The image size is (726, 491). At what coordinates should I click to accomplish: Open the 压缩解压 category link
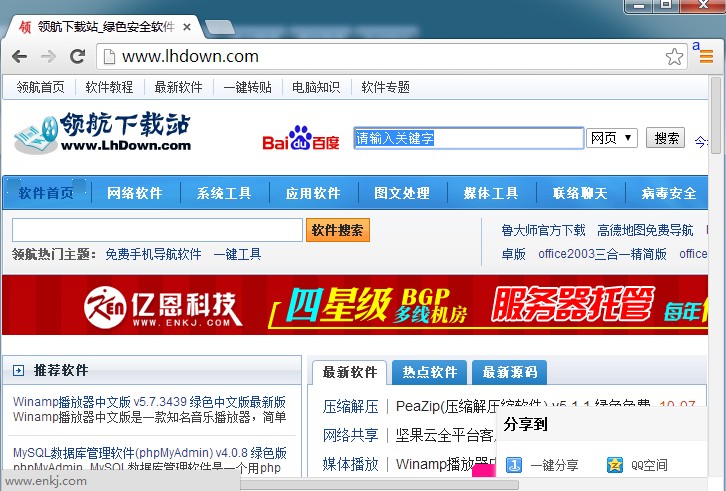(350, 406)
